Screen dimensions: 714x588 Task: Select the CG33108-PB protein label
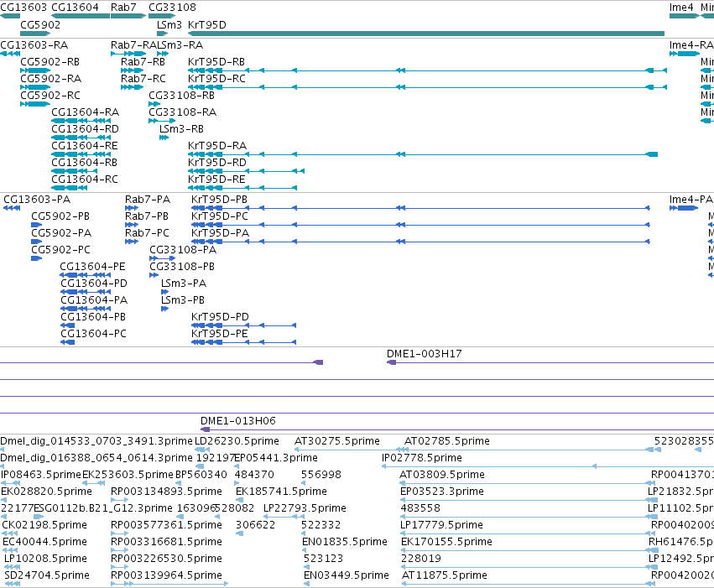(182, 267)
